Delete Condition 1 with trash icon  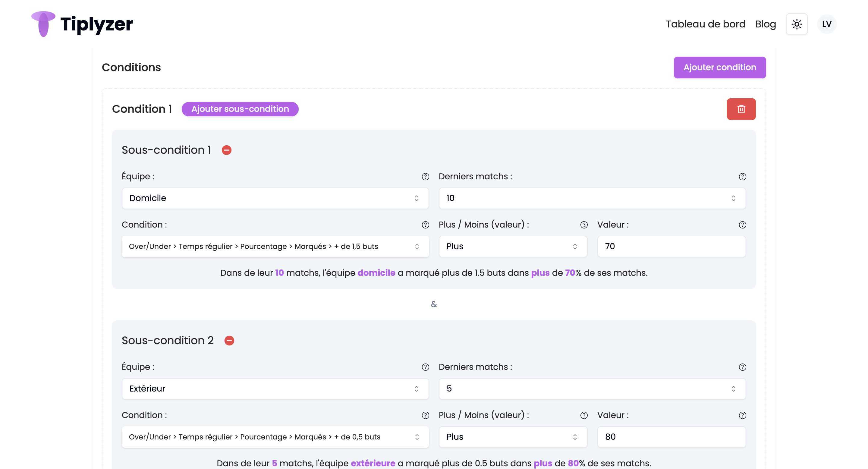741,109
